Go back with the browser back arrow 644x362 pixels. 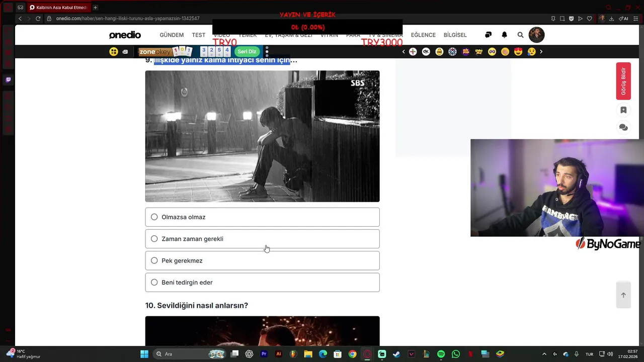pyautogui.click(x=20, y=19)
